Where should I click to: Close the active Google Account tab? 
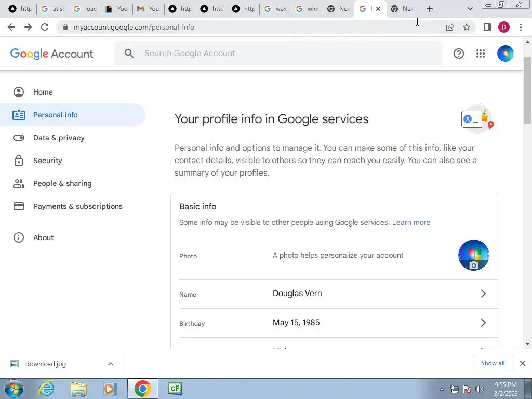pyautogui.click(x=378, y=9)
